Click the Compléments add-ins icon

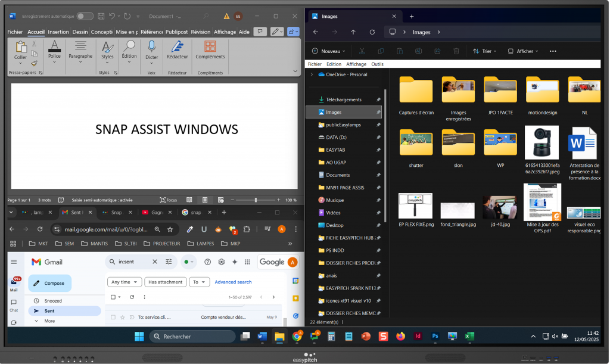point(210,47)
